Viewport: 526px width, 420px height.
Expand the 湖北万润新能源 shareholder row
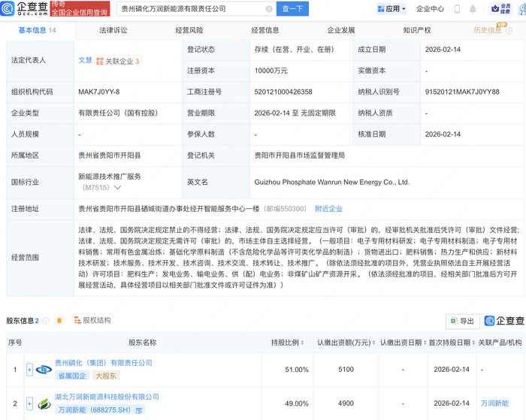click(29, 403)
